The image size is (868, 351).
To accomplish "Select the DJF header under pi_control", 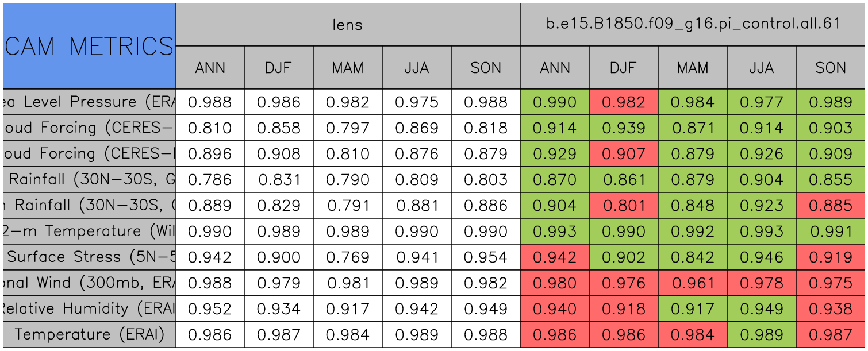I will [623, 68].
